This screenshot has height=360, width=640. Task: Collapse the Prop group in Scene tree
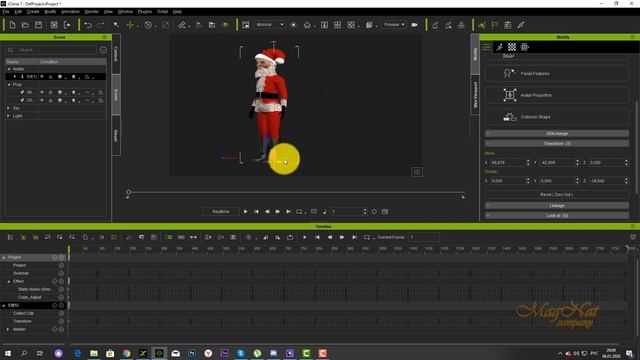9,84
